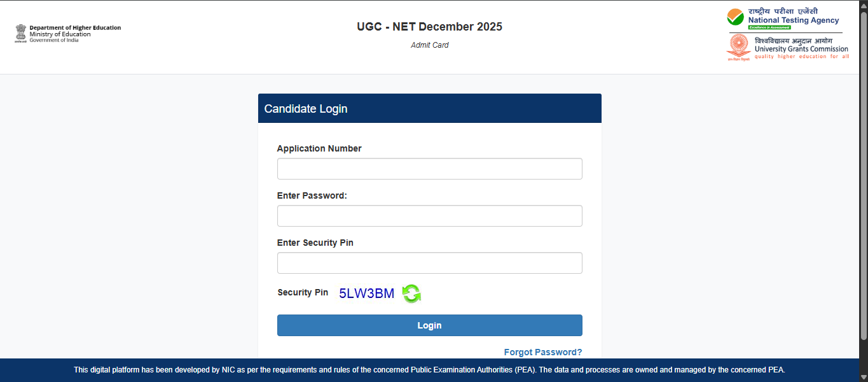Select the displayed security pin code 5LW3BM
Viewport: 868px width, 382px height.
tap(366, 292)
